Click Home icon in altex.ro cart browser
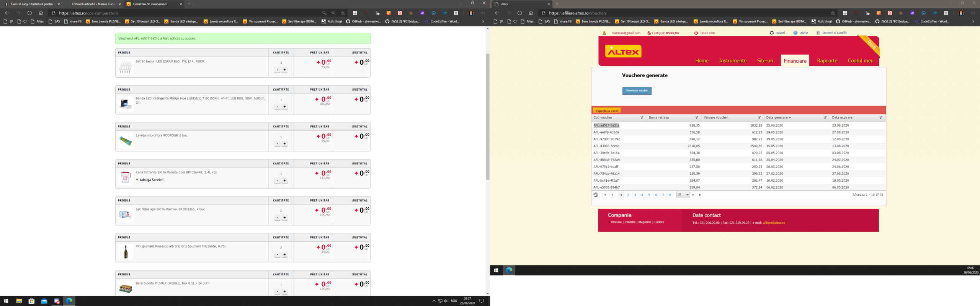The height and width of the screenshot is (306, 980). [x=41, y=13]
